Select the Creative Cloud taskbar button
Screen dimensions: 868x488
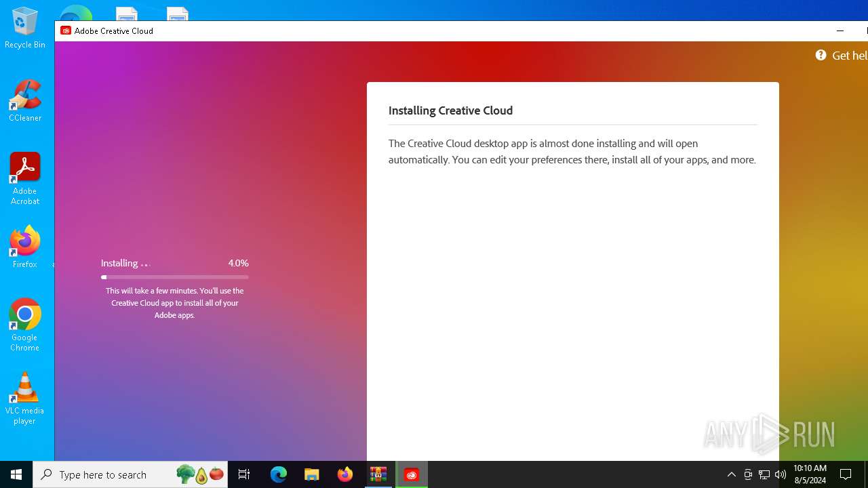pyautogui.click(x=412, y=474)
